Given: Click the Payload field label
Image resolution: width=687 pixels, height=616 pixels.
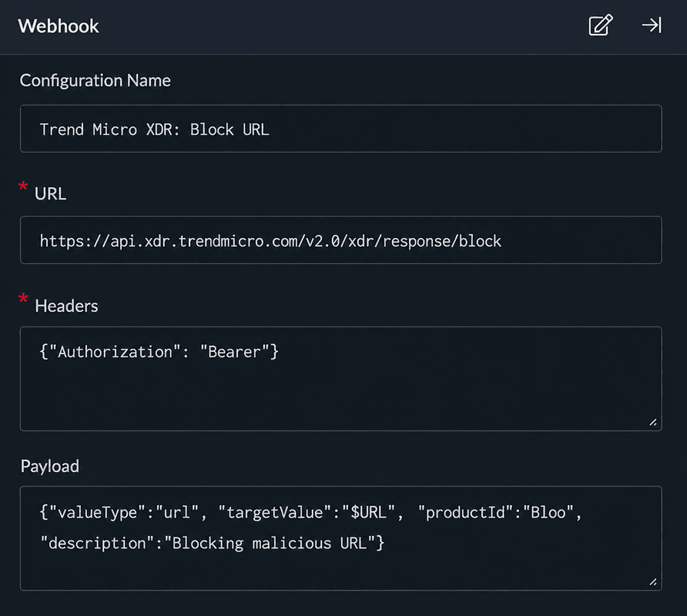Looking at the screenshot, I should [50, 466].
